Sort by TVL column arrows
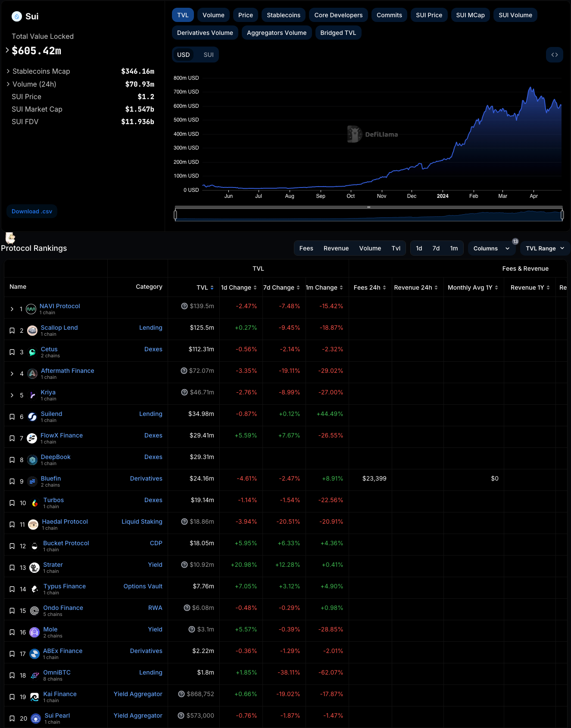This screenshot has width=571, height=728. click(x=212, y=287)
